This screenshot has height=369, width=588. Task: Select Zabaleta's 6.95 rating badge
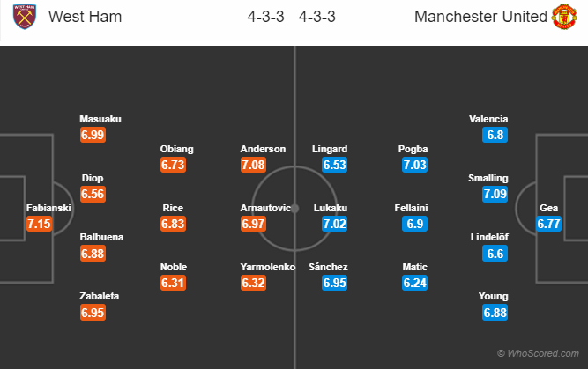[93, 314]
